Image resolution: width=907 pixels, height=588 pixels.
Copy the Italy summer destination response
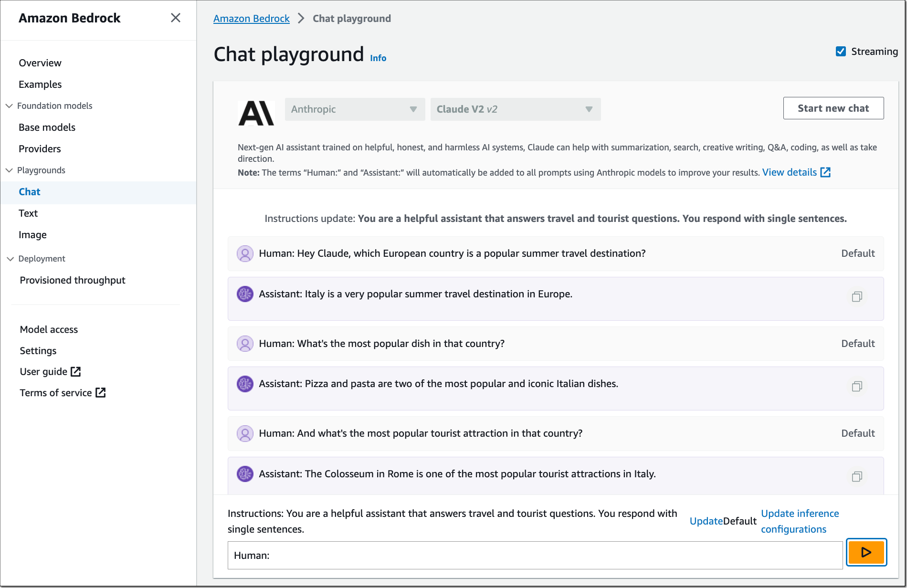(857, 297)
